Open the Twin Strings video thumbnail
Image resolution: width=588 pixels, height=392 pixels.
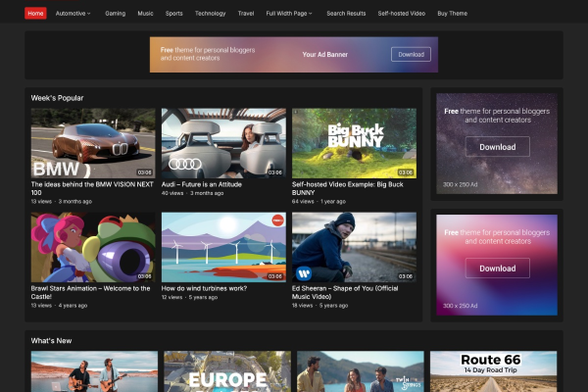coord(361,371)
